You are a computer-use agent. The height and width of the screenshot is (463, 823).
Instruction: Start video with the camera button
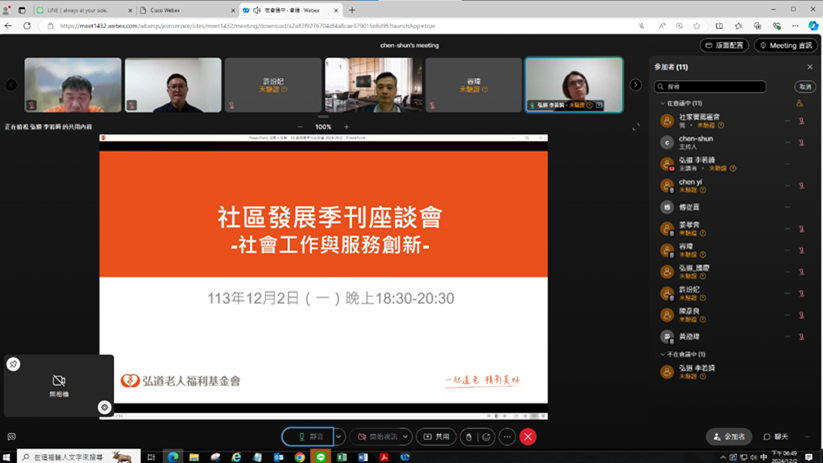point(377,437)
